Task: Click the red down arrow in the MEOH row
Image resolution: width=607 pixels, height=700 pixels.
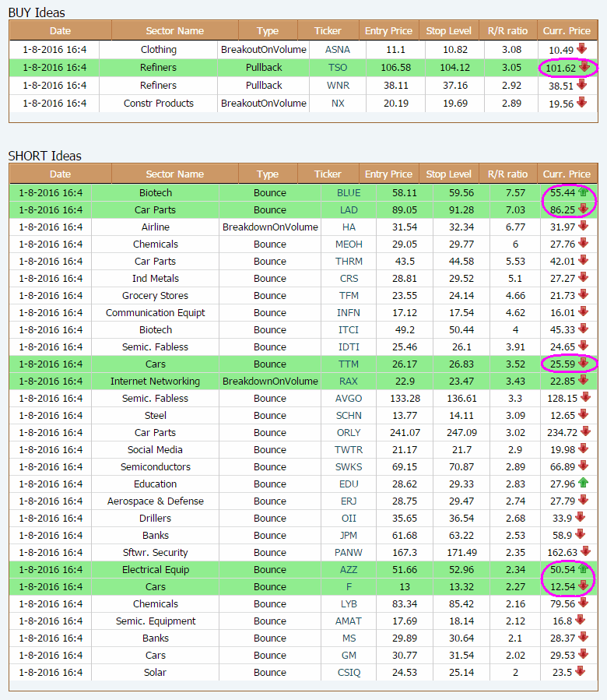Action: point(583,243)
